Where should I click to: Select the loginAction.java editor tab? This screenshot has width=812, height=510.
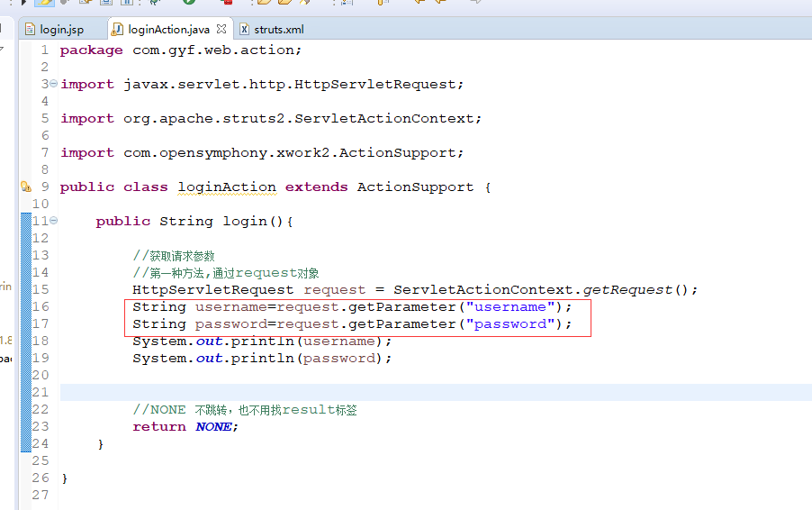pos(168,30)
